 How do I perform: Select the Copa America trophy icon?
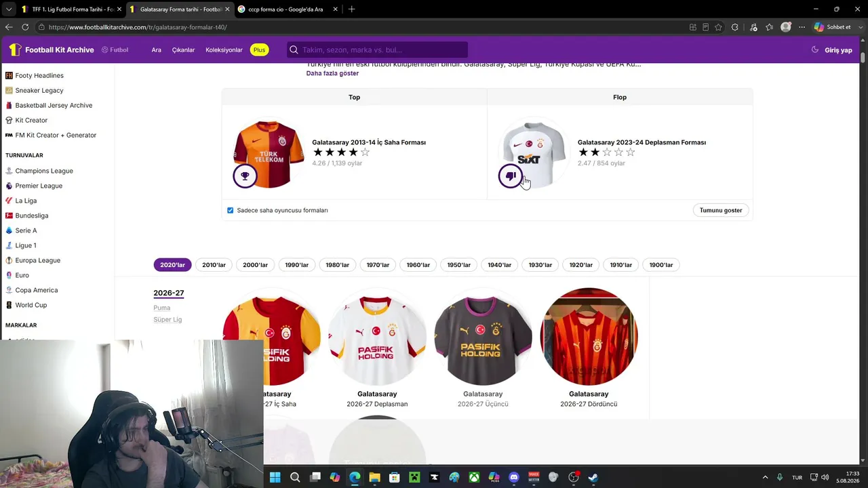(9, 290)
